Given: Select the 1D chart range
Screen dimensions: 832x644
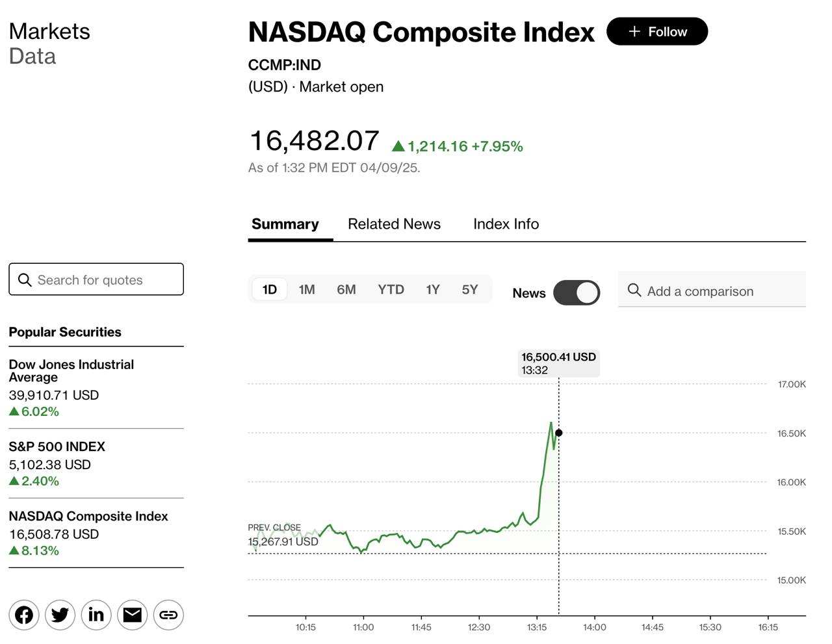Looking at the screenshot, I should [x=270, y=290].
